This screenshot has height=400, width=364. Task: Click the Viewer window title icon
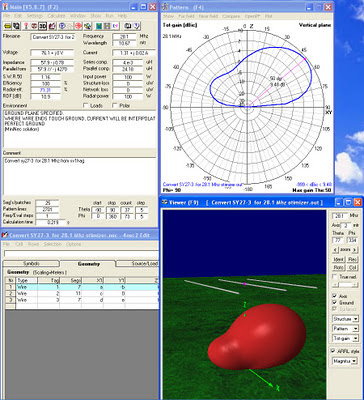coord(165,202)
